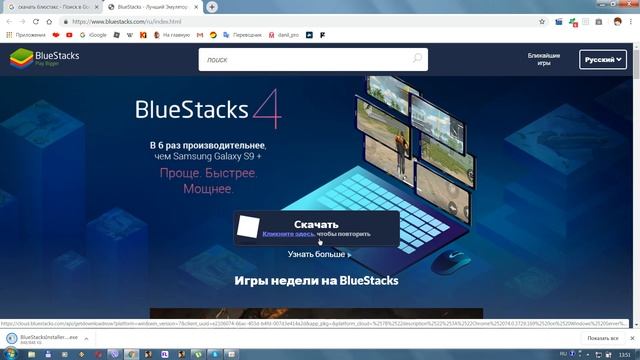
Task: Open the orange "Ю" bookmark icon
Action: (x=143, y=35)
